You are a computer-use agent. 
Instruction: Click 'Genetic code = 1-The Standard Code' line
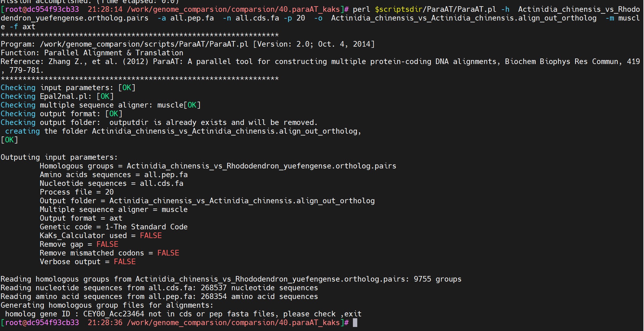click(114, 227)
